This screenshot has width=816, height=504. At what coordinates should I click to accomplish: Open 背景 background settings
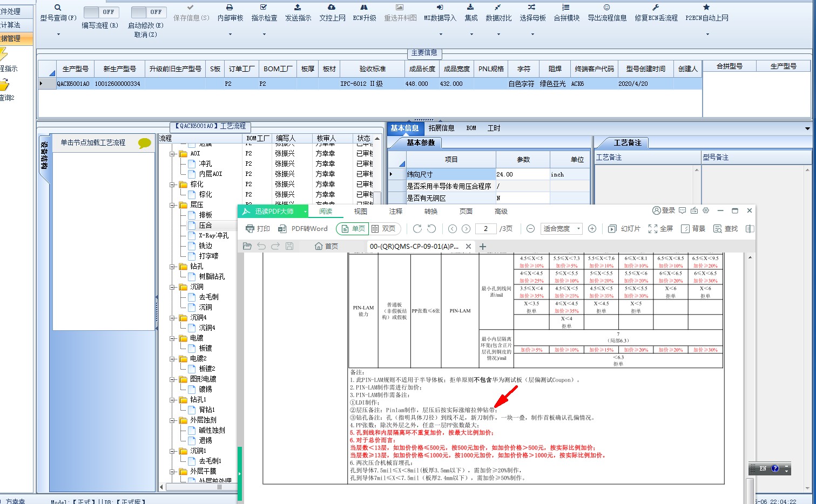pyautogui.click(x=693, y=229)
